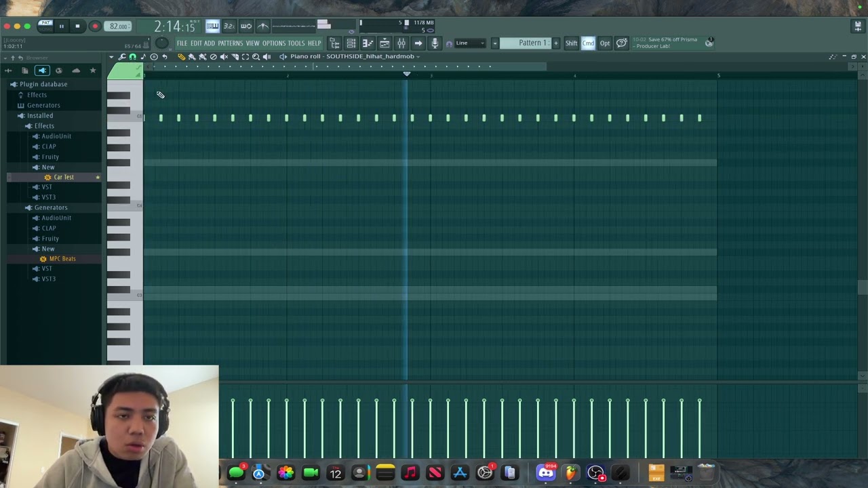The width and height of the screenshot is (868, 488).
Task: Click the 82.000 tempo field
Action: coord(119,26)
